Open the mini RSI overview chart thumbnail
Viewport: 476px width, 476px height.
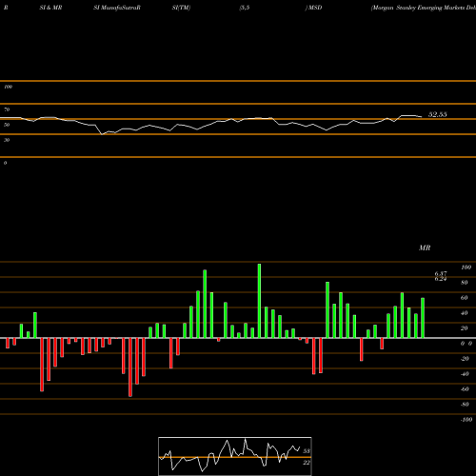point(235,456)
